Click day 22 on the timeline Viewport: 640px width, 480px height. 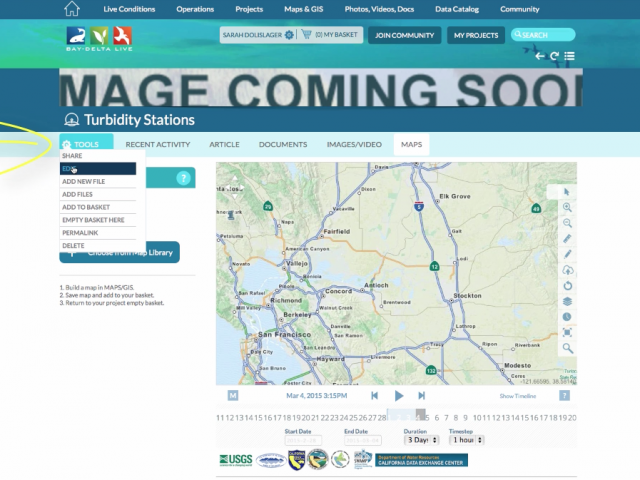tap(324, 418)
